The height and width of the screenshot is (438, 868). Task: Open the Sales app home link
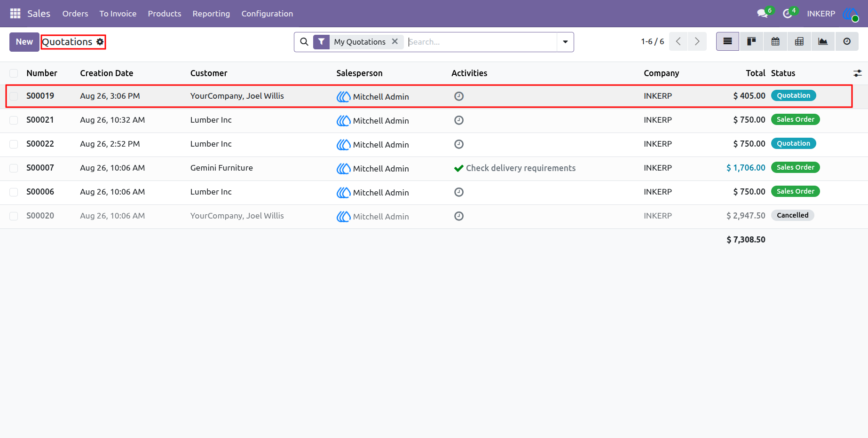tap(39, 14)
